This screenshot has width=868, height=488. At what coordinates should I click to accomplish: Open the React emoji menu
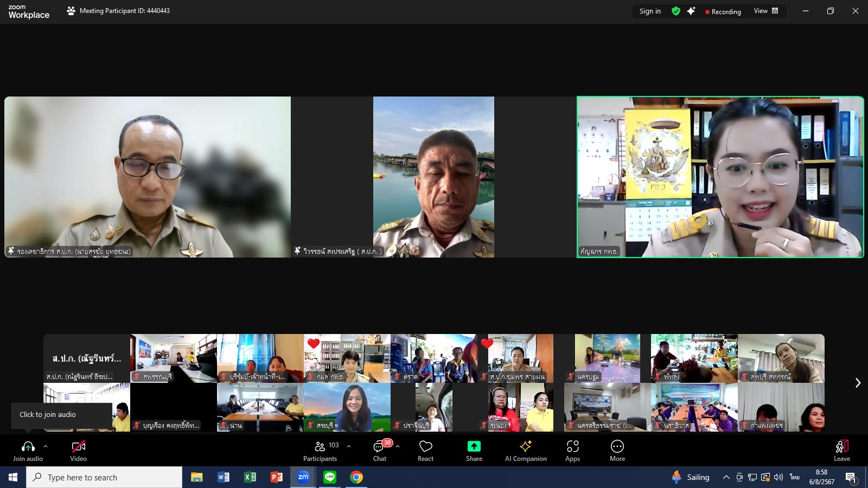(x=425, y=451)
